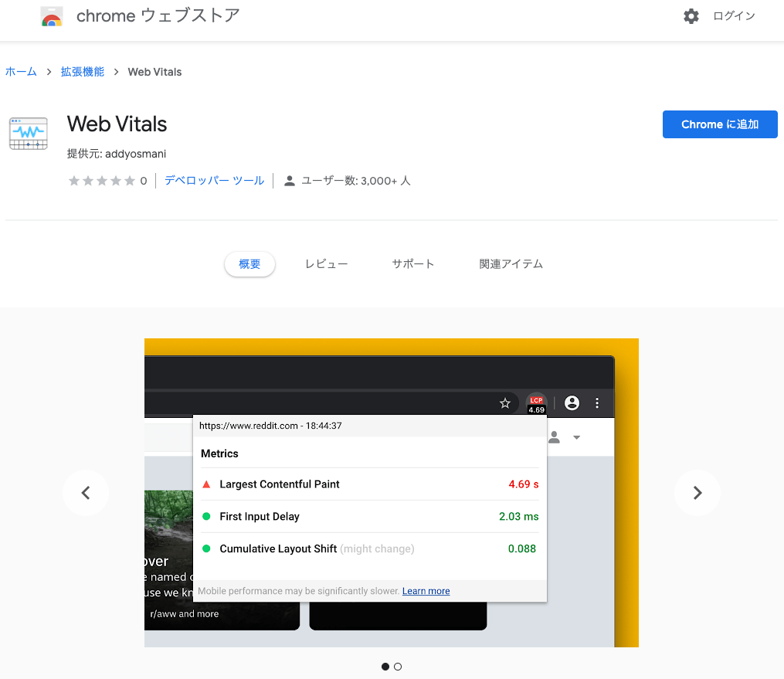Click the star rating icons
The height and width of the screenshot is (679, 784).
click(x=101, y=181)
